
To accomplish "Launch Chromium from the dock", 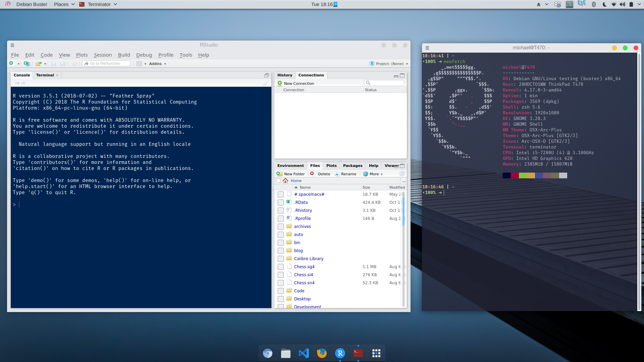I will [268, 353].
